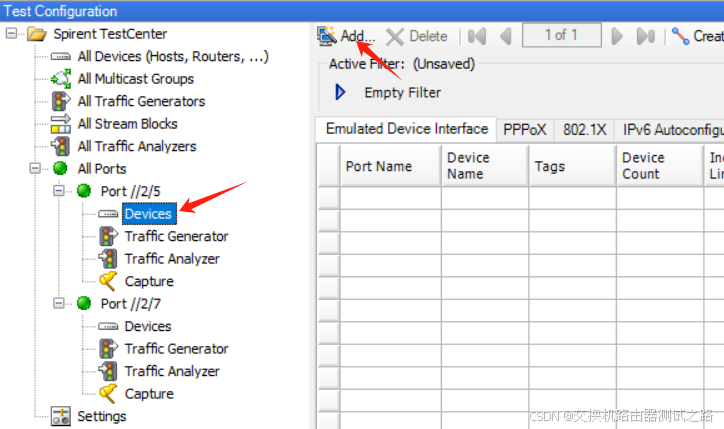Select Devices under Port //2/5
724x429 pixels.
(x=149, y=214)
